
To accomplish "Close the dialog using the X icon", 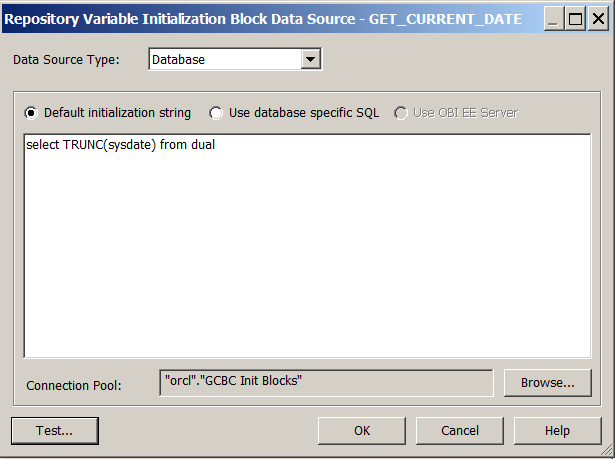I will [x=598, y=19].
